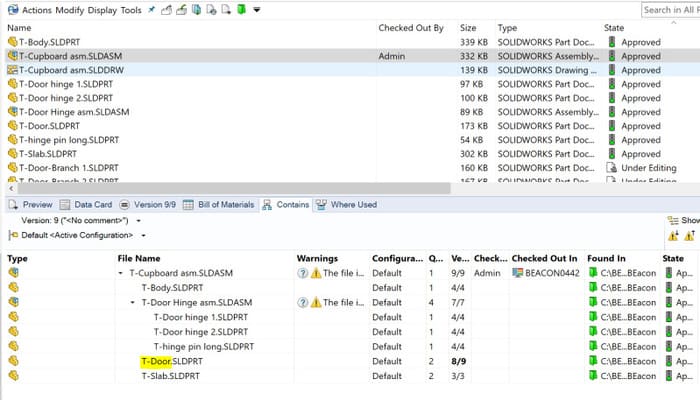Open the Tools menu
700x400 pixels.
131,10
